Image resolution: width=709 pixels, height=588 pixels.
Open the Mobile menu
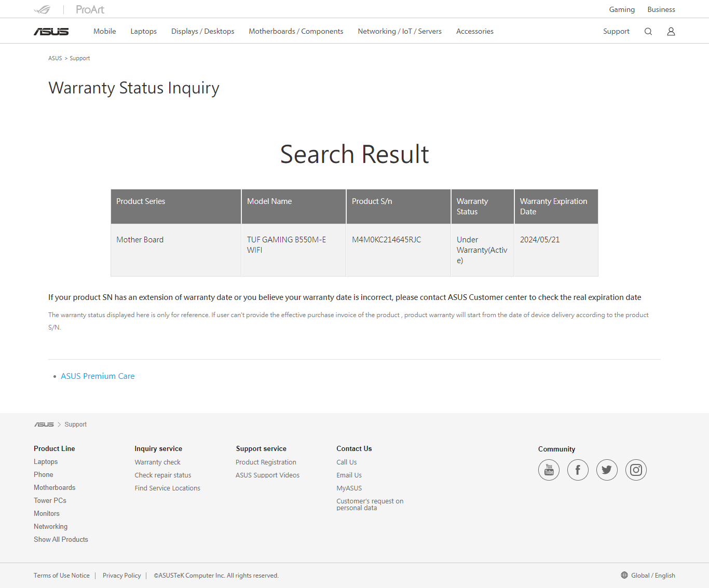105,31
